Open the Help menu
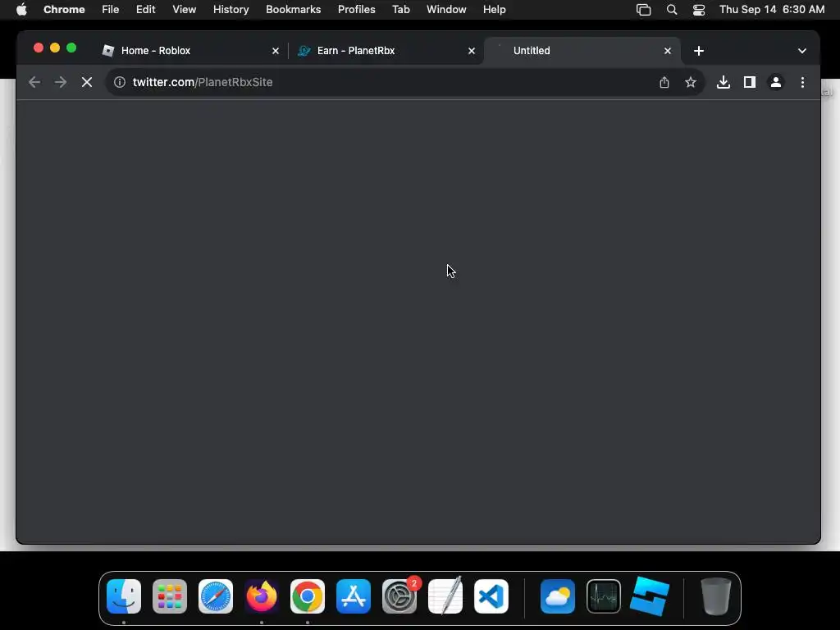 [x=495, y=9]
